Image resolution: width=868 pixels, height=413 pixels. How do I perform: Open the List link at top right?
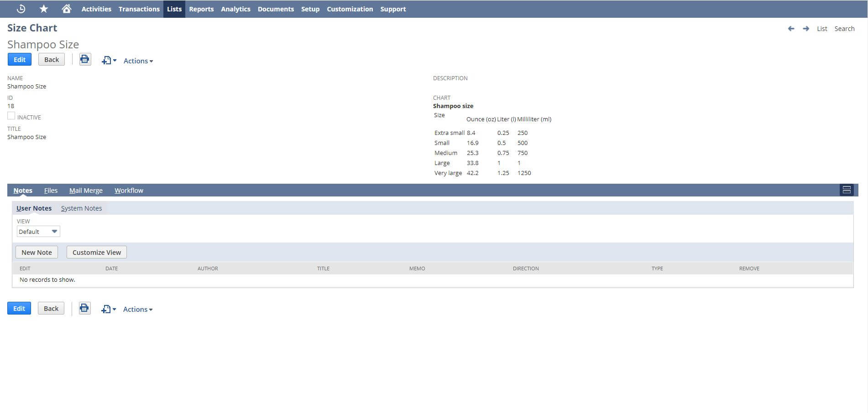click(x=822, y=29)
